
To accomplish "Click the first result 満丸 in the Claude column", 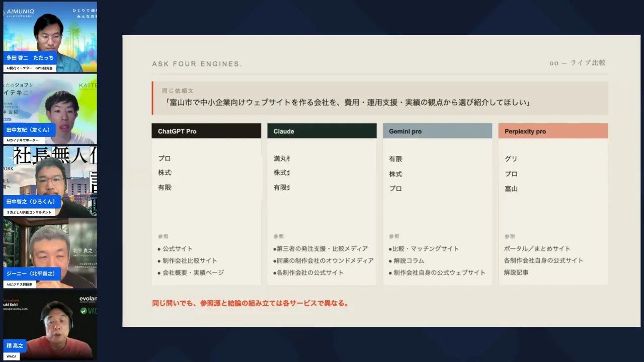I will tap(282, 158).
